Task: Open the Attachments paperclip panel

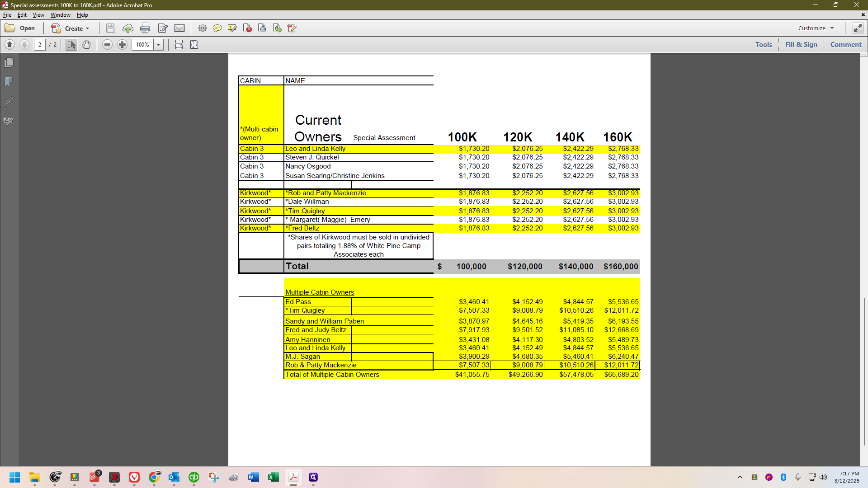Action: (x=9, y=102)
